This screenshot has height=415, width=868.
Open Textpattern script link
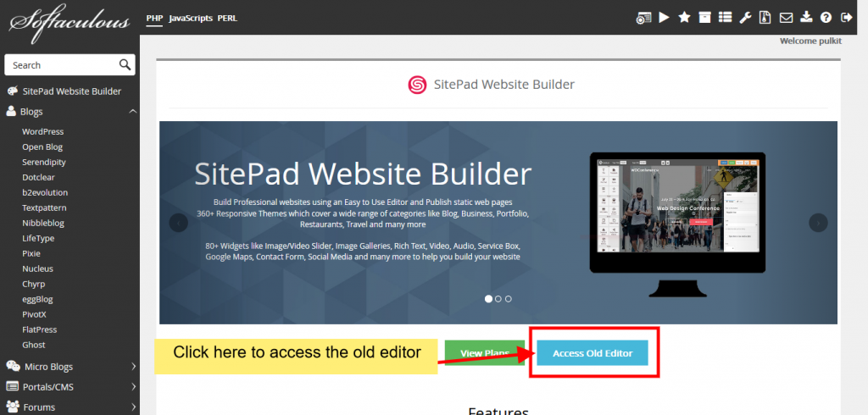(x=44, y=207)
